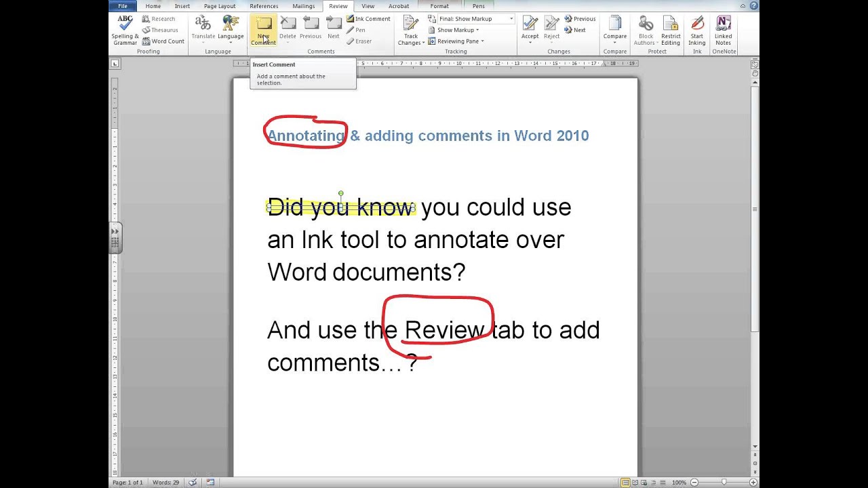Click Words: 29 in status bar
Viewport: 868px width, 488px height.
[x=165, y=483]
